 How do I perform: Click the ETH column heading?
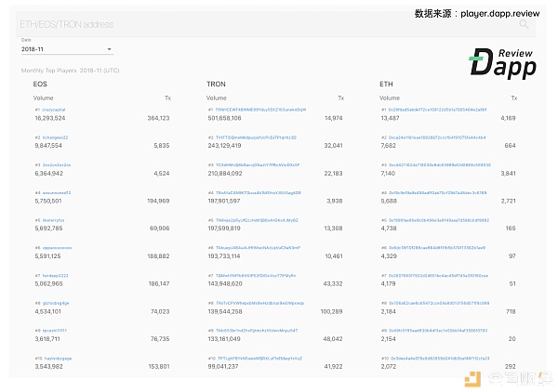point(386,84)
